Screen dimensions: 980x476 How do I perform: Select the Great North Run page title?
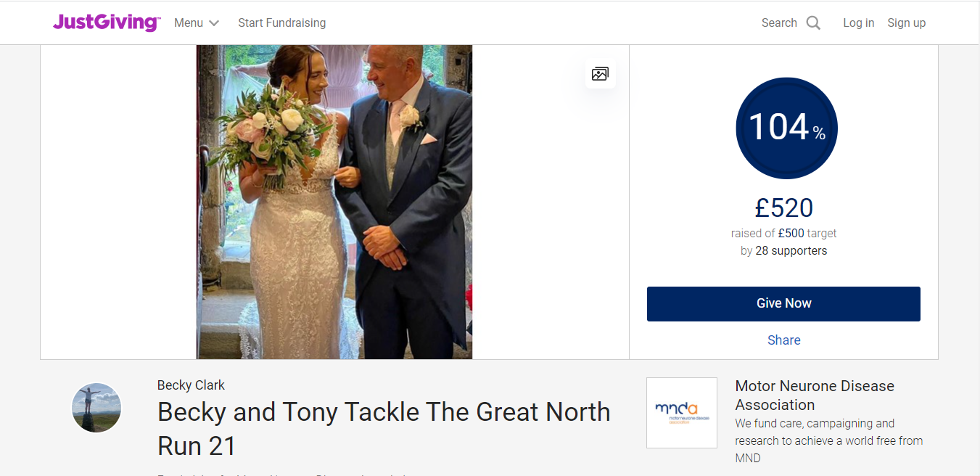click(384, 429)
